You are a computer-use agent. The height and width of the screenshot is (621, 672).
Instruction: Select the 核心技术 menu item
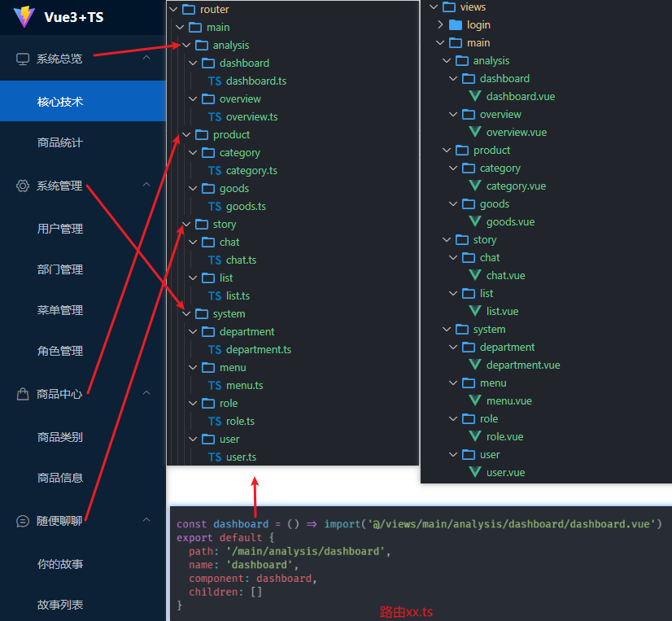click(x=83, y=101)
